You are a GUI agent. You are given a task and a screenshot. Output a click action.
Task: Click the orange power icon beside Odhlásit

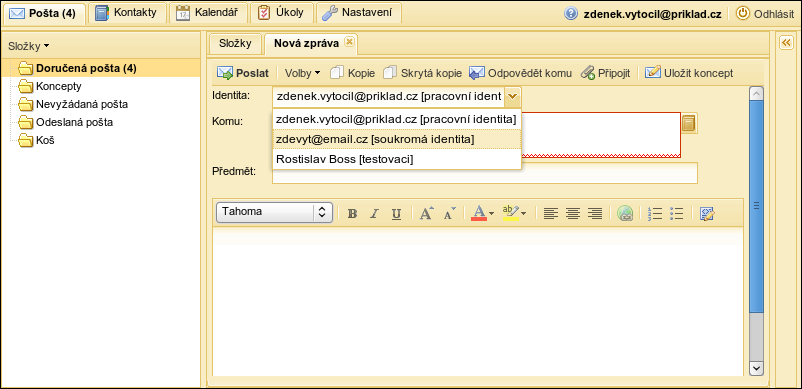pyautogui.click(x=742, y=14)
